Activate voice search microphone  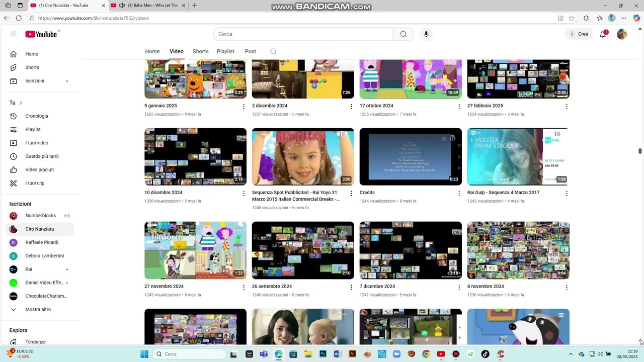pyautogui.click(x=426, y=34)
